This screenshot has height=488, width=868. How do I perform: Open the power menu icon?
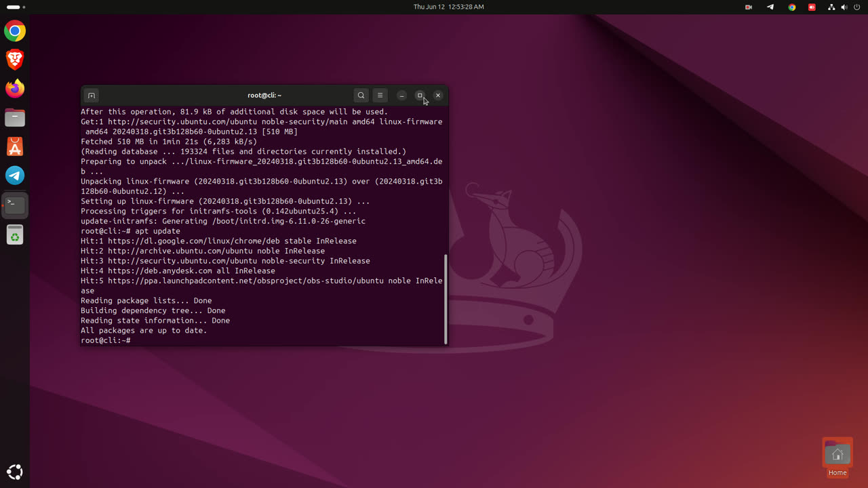click(857, 7)
